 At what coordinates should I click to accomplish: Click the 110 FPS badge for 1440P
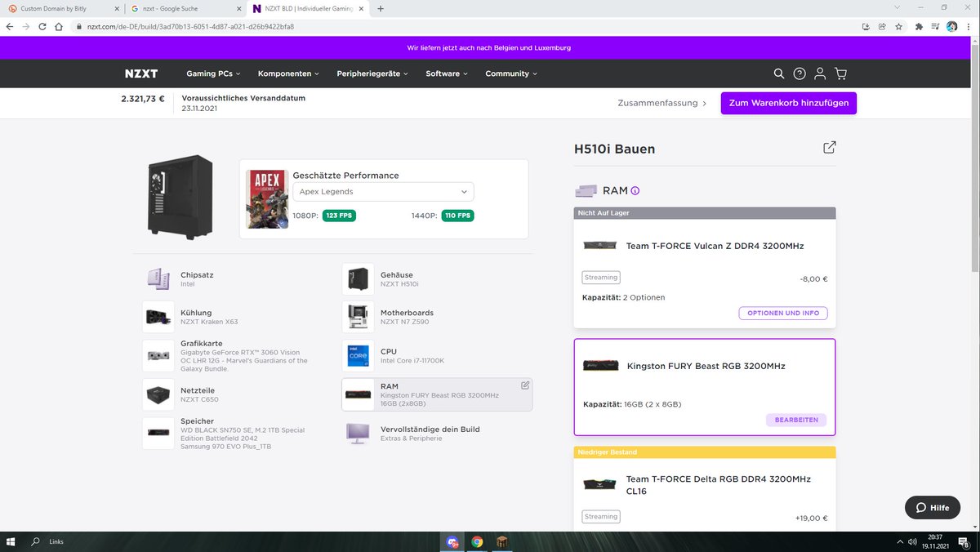coord(458,216)
